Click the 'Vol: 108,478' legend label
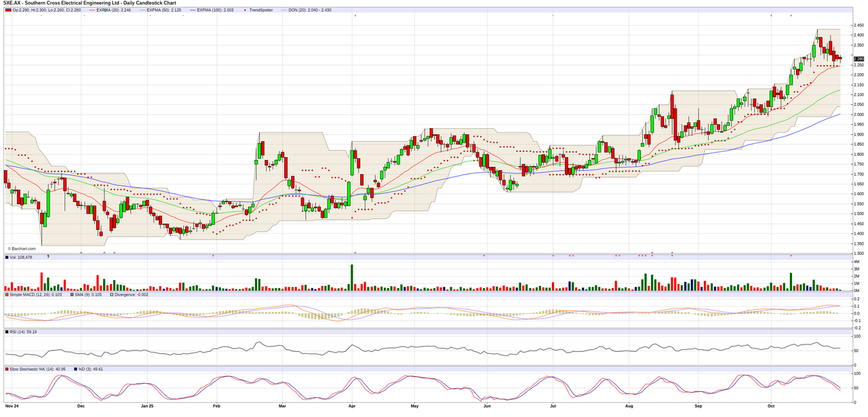The width and height of the screenshot is (868, 417). point(22,258)
